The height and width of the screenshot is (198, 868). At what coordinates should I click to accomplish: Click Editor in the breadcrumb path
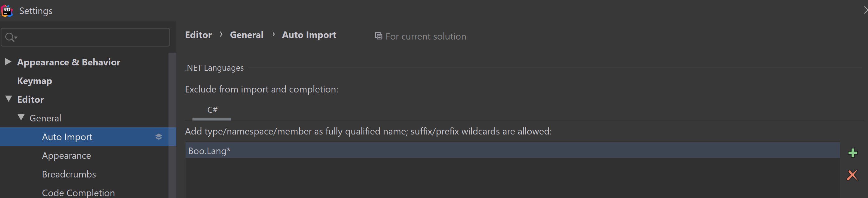[x=198, y=35]
